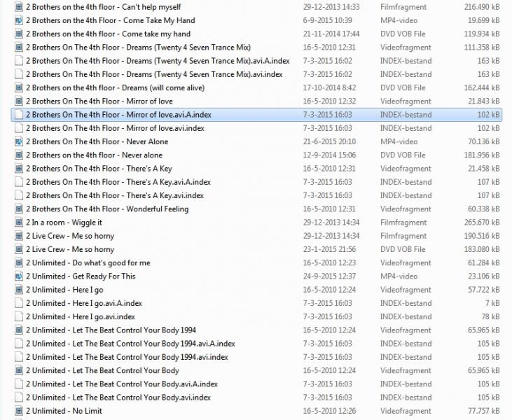Click size '216.490 kB'

pos(482,7)
